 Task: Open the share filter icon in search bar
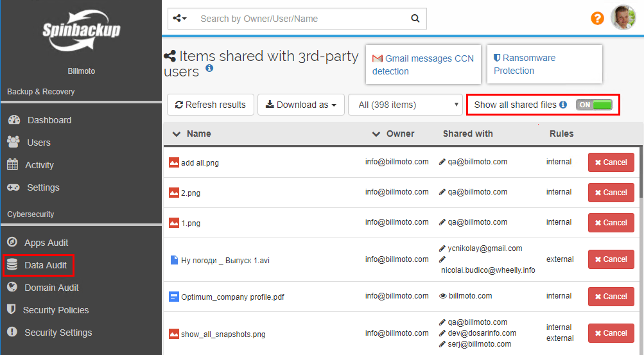[180, 19]
